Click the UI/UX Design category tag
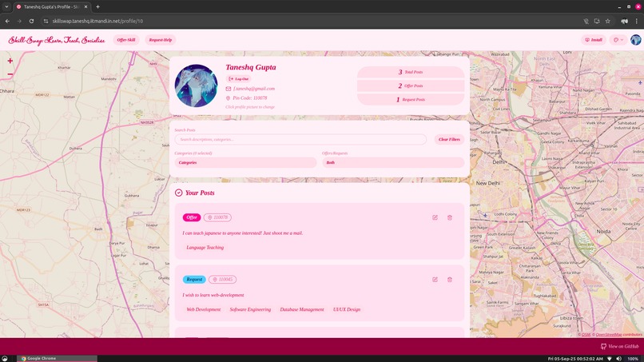This screenshot has height=362, width=644. coord(347,309)
